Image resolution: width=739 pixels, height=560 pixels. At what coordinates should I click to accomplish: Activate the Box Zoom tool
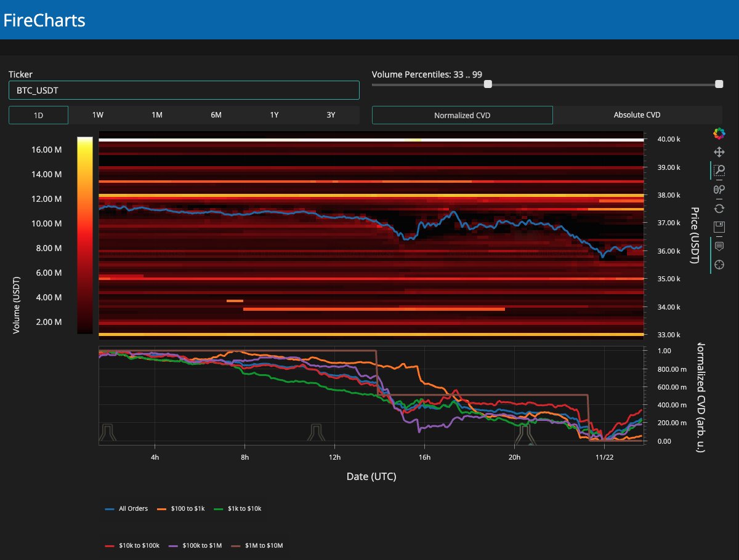(x=718, y=170)
